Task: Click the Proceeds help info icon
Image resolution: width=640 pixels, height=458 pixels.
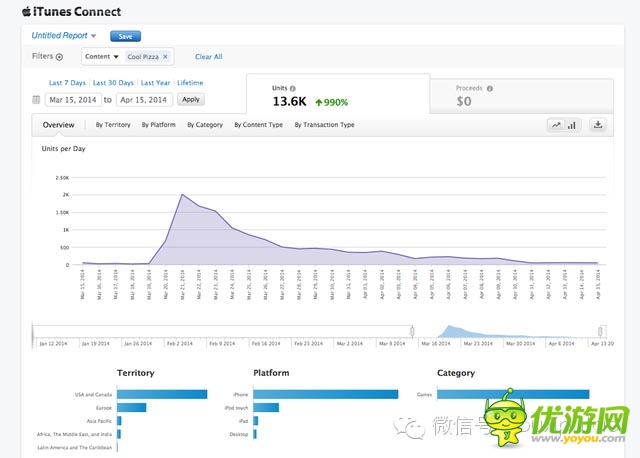Action: [489, 88]
